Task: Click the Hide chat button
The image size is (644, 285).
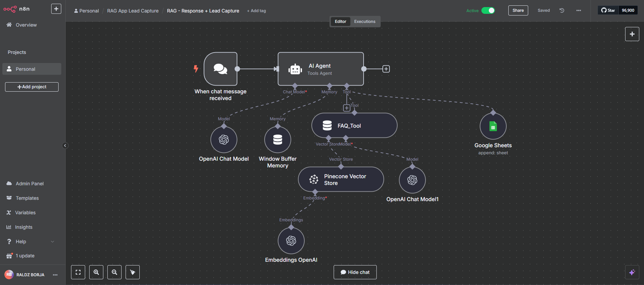Action: point(355,272)
